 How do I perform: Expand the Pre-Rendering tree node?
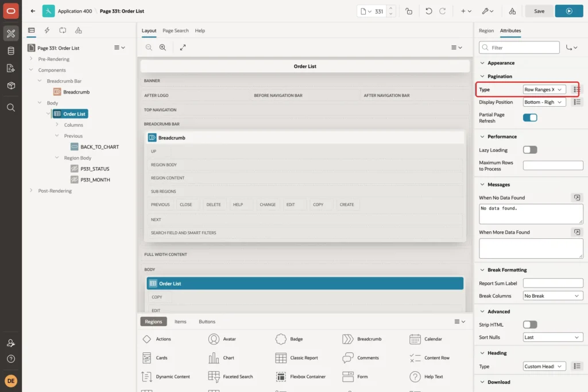pos(31,59)
